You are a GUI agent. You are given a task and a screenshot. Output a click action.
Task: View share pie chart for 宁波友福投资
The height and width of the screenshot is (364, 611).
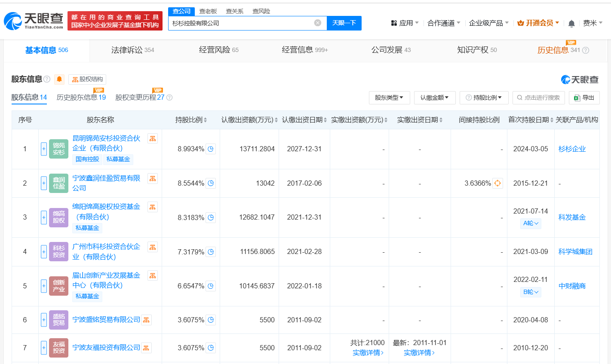click(x=211, y=348)
